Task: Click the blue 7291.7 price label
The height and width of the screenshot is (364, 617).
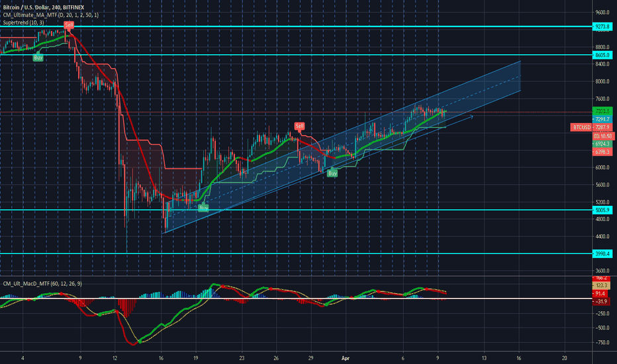Action: 602,119
